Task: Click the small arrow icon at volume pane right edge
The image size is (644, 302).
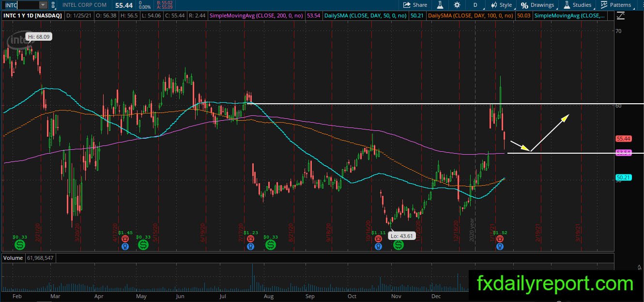Action: (x=640, y=267)
